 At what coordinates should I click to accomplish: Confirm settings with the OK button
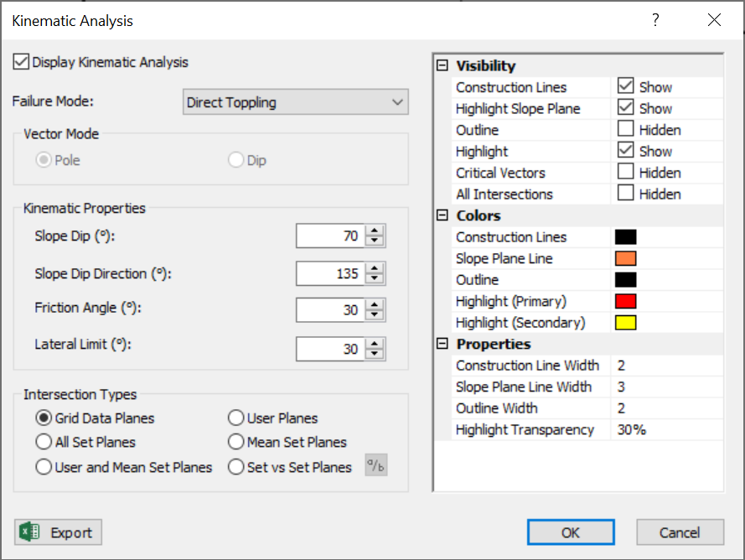point(571,531)
